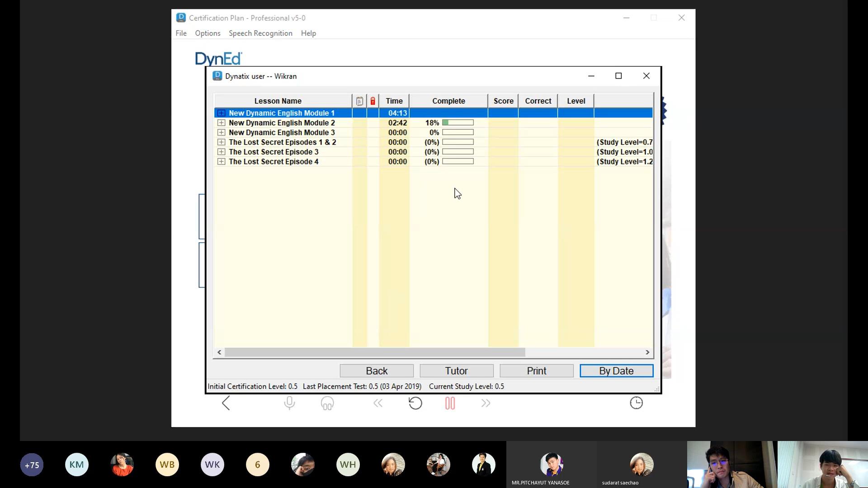The image size is (868, 488).
Task: Expand The Lost Secret Episodes 1 & 2
Action: (221, 142)
